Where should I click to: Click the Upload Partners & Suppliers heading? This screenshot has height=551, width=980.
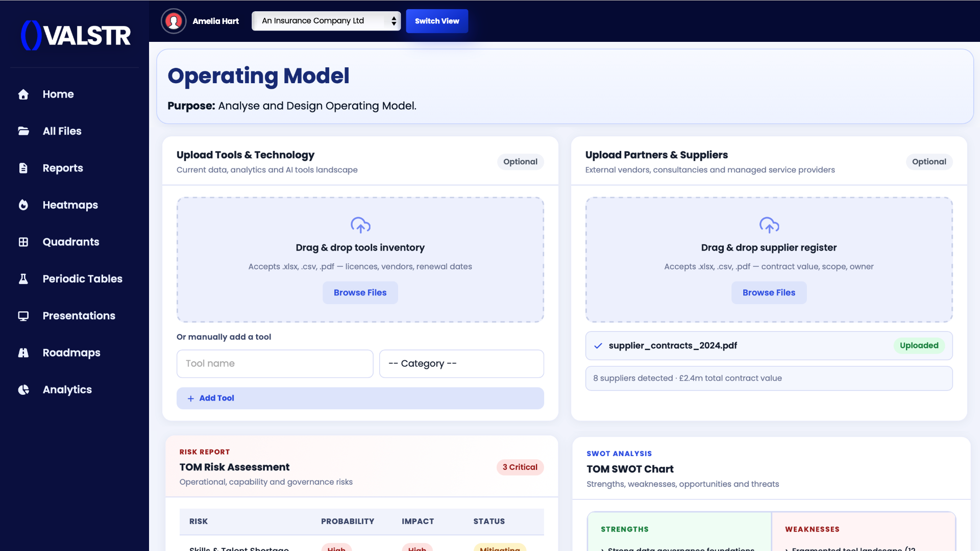tap(657, 155)
